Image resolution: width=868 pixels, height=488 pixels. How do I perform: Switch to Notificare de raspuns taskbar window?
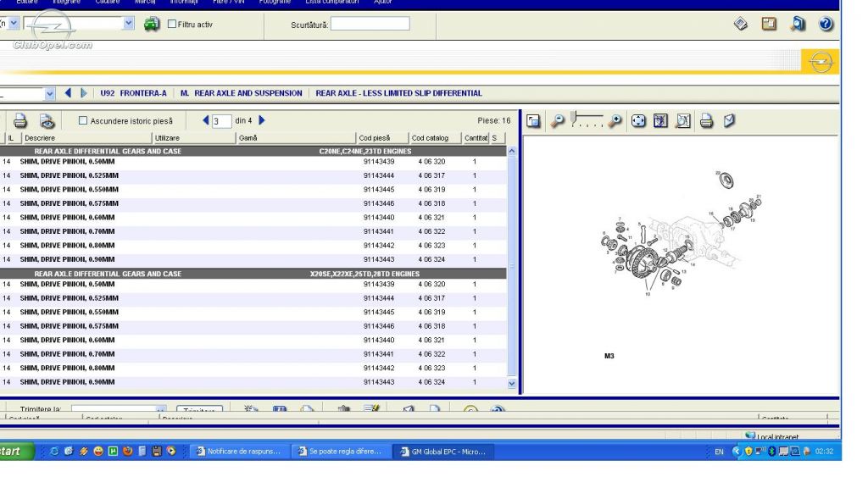pyautogui.click(x=239, y=452)
